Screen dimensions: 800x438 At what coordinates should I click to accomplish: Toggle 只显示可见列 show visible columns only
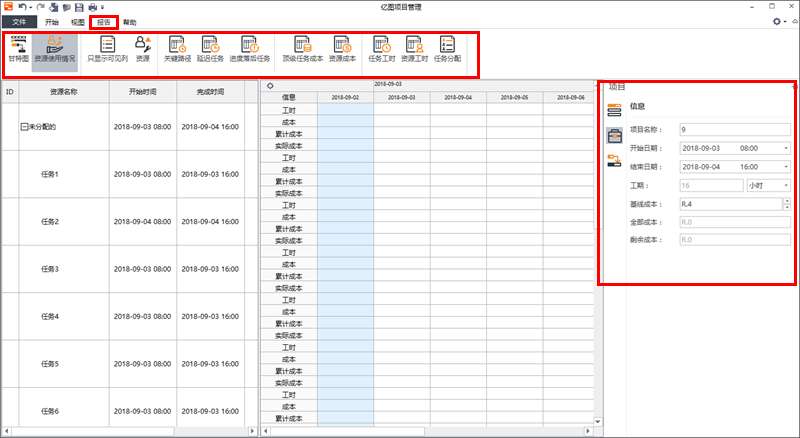coord(108,50)
